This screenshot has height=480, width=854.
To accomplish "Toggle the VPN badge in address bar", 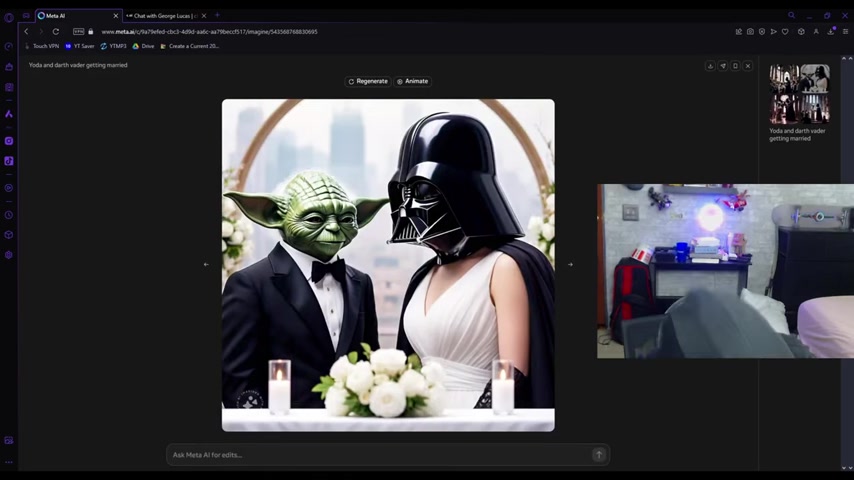I will click(78, 32).
